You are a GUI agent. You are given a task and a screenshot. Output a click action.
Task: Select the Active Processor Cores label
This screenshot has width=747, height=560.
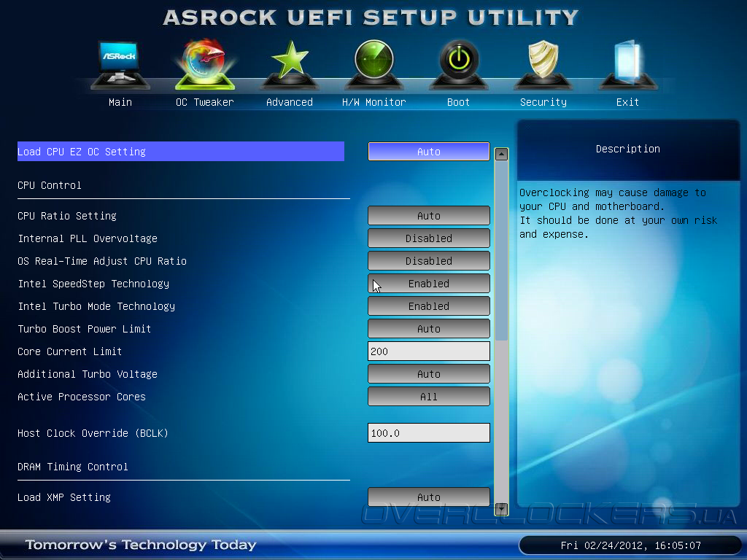[82, 397]
